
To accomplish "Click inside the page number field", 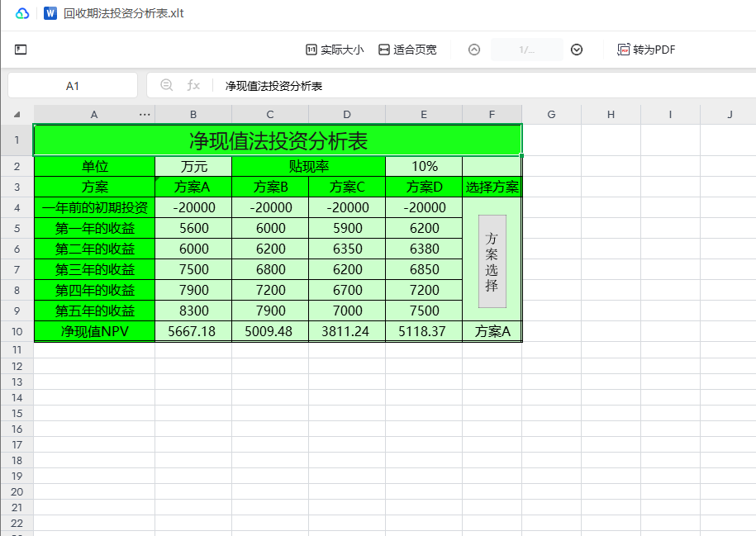I will pos(525,50).
